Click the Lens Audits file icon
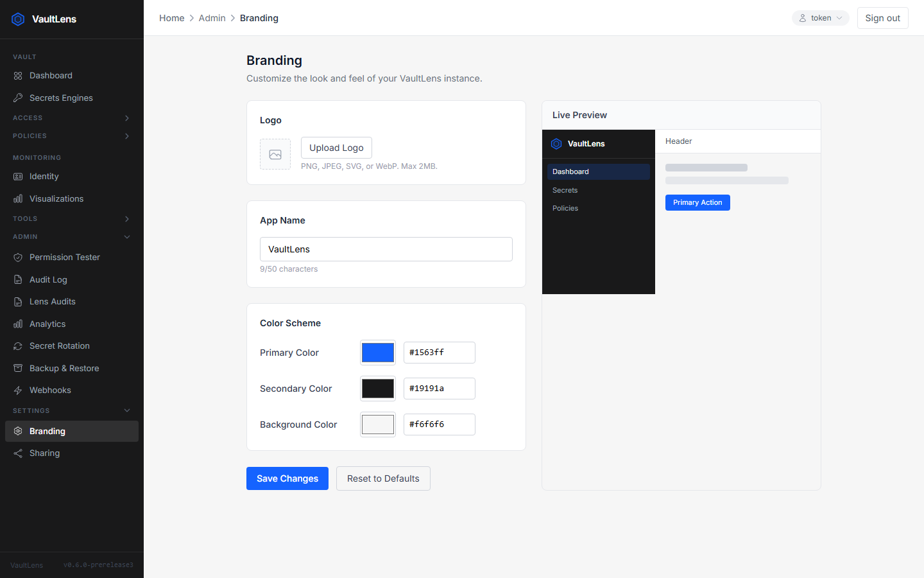Image resolution: width=924 pixels, height=578 pixels. pos(18,301)
